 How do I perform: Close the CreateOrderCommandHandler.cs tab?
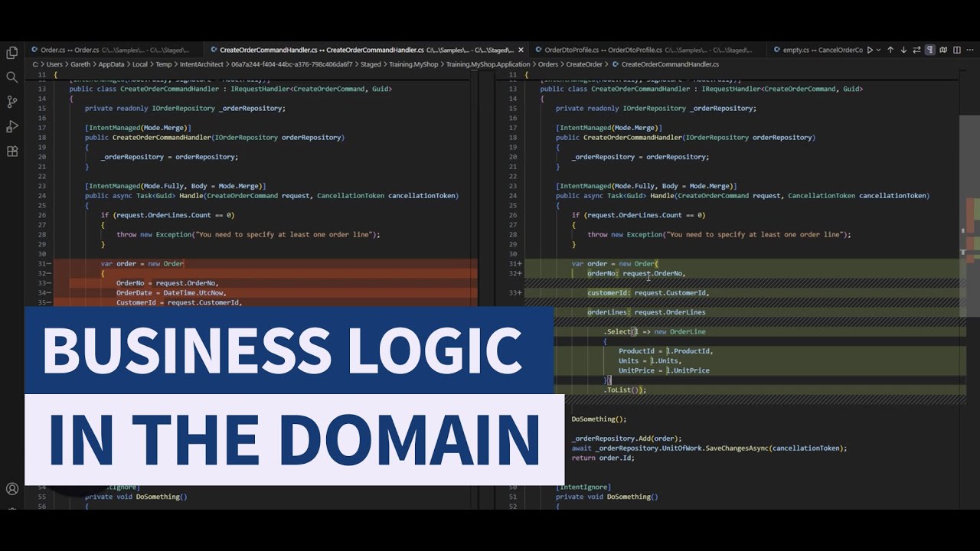[x=521, y=50]
